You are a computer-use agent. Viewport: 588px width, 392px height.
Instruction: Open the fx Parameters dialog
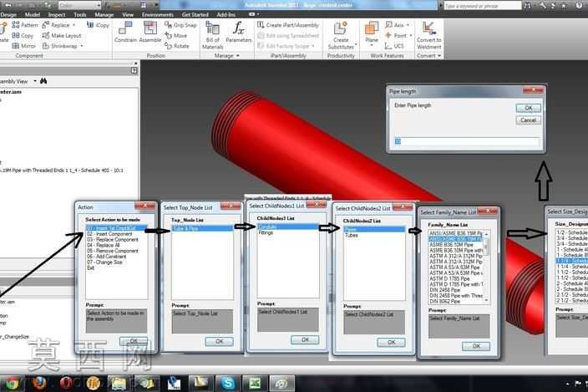[239, 32]
